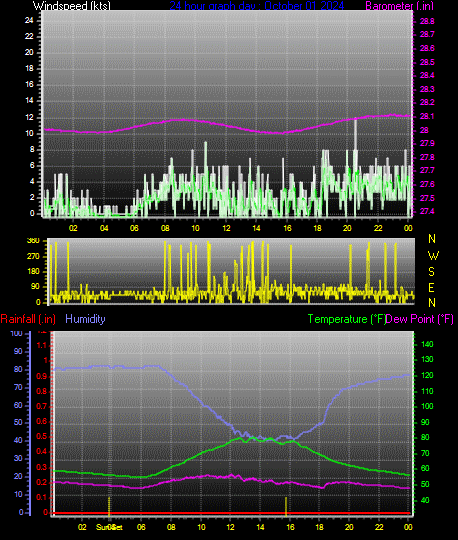Viewport: 458px width, 540px height.
Task: Click the 'Windspeed (kts)' axis title
Action: [x=72, y=6]
